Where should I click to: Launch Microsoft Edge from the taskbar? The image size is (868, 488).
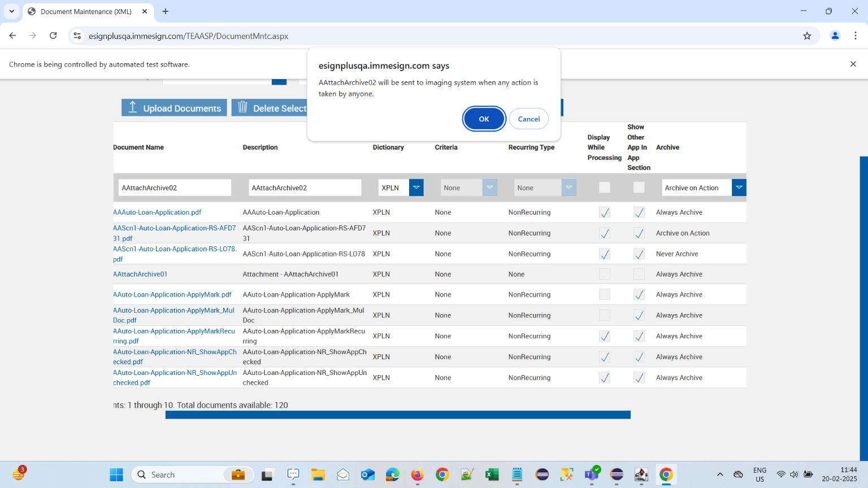393,474
